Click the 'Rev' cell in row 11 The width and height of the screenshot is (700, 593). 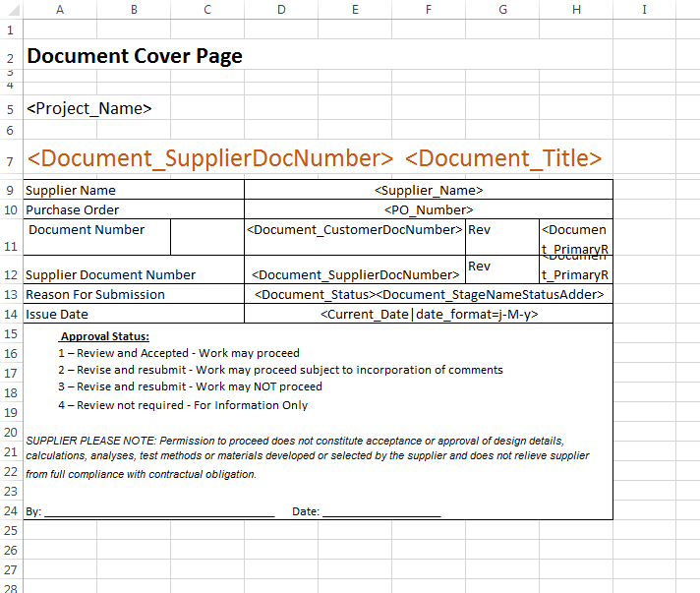(x=502, y=237)
